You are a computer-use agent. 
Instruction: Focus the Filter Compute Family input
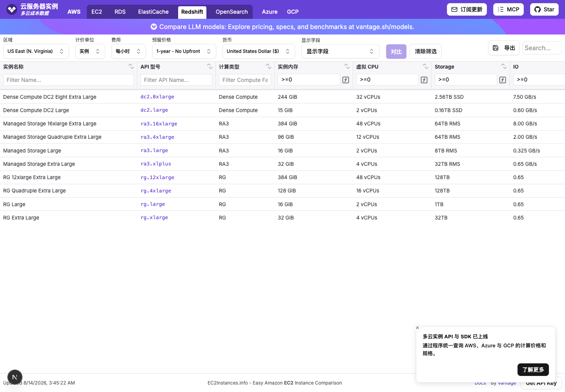tap(245, 80)
